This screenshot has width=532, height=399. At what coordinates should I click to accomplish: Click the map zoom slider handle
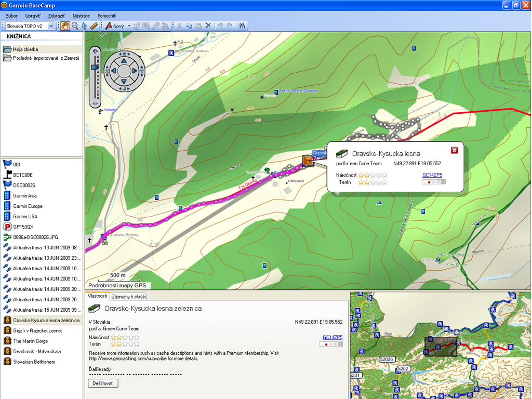95,67
